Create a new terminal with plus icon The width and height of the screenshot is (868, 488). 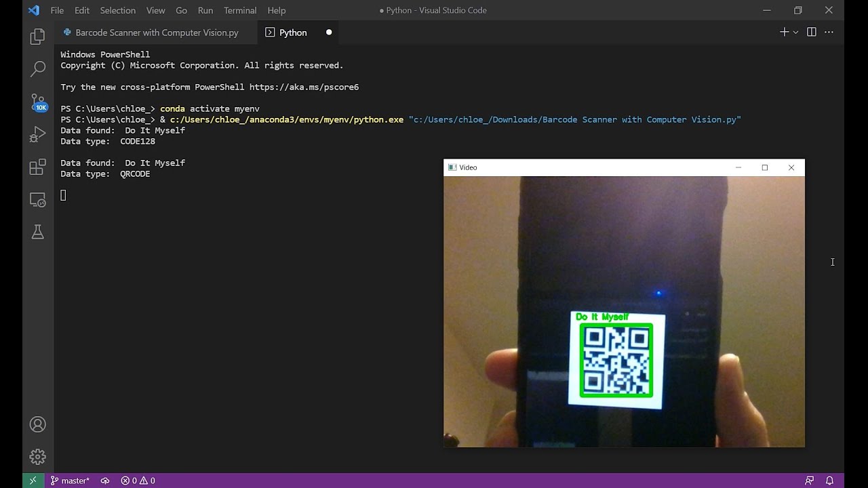pos(784,32)
